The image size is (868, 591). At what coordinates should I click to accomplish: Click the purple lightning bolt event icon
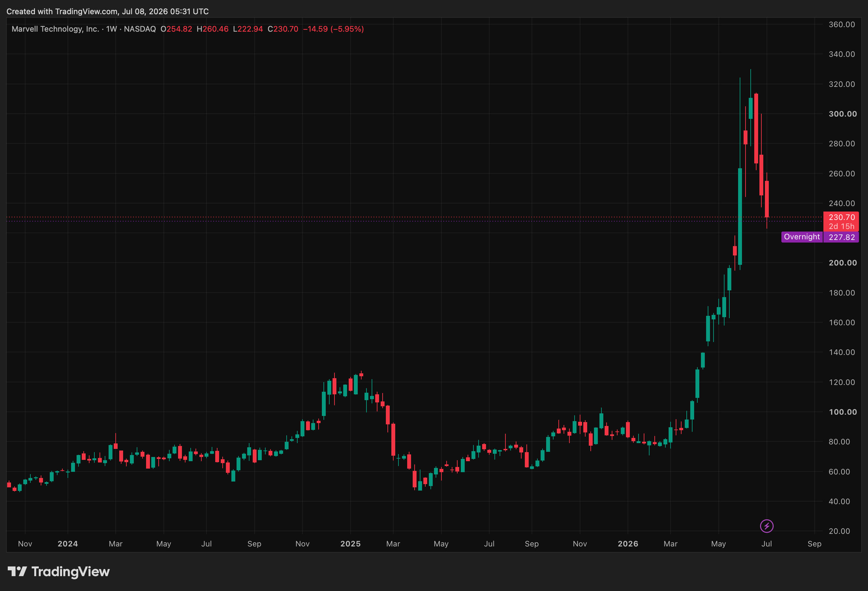click(767, 526)
